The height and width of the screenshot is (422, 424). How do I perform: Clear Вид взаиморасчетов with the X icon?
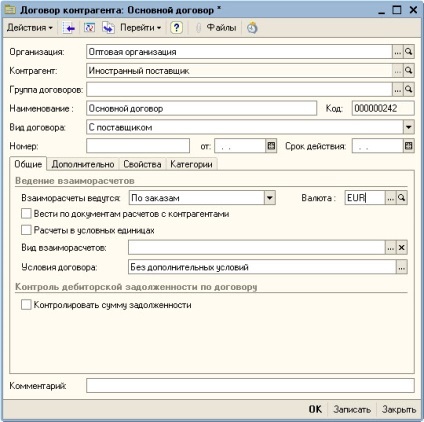(402, 248)
